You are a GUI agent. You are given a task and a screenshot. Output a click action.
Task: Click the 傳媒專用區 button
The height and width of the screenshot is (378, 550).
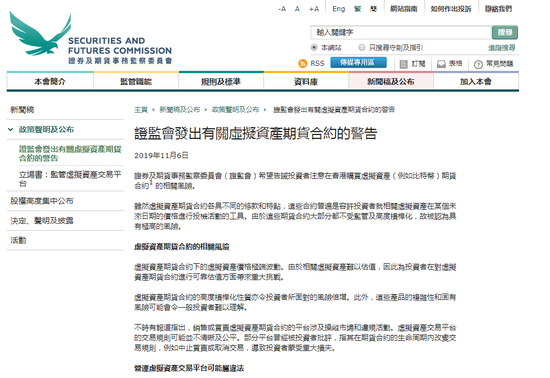(358, 62)
